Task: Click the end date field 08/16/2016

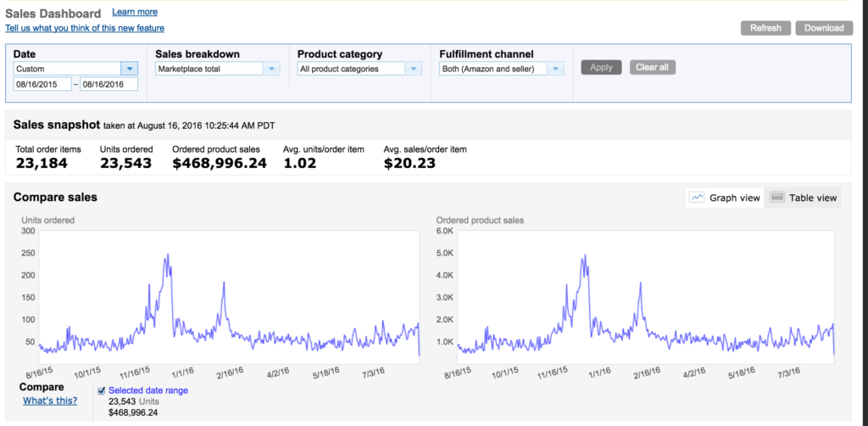Action: pyautogui.click(x=109, y=84)
